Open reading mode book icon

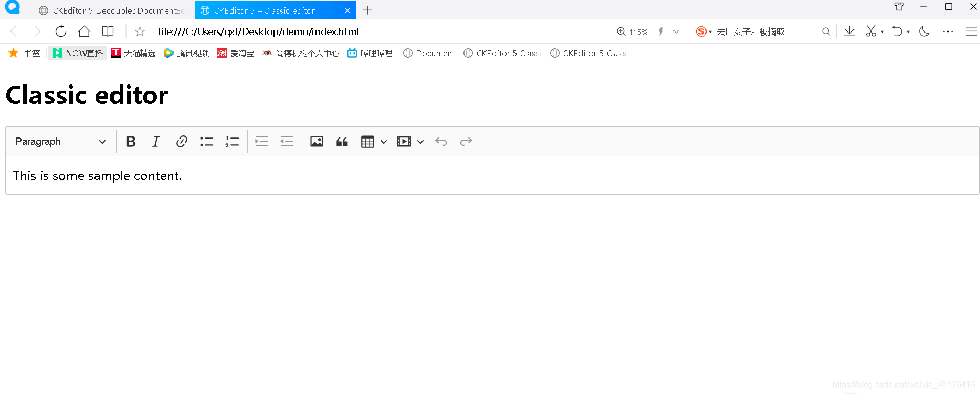point(108,31)
